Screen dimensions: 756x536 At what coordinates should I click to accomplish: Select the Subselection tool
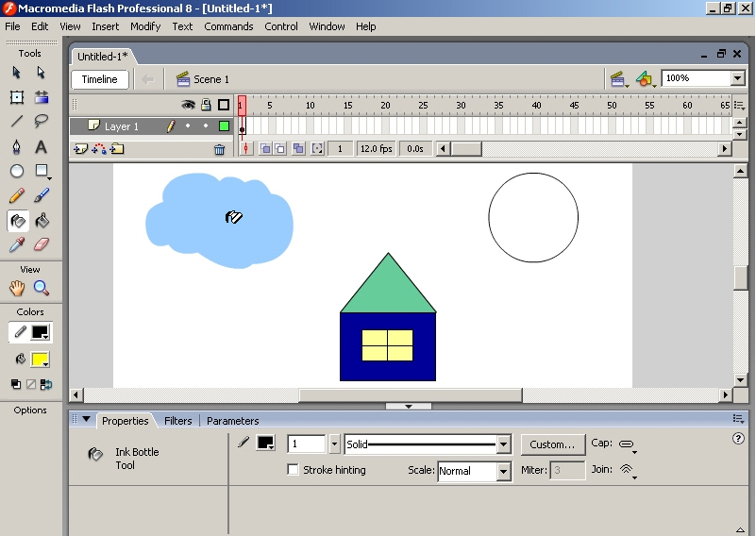click(x=41, y=73)
